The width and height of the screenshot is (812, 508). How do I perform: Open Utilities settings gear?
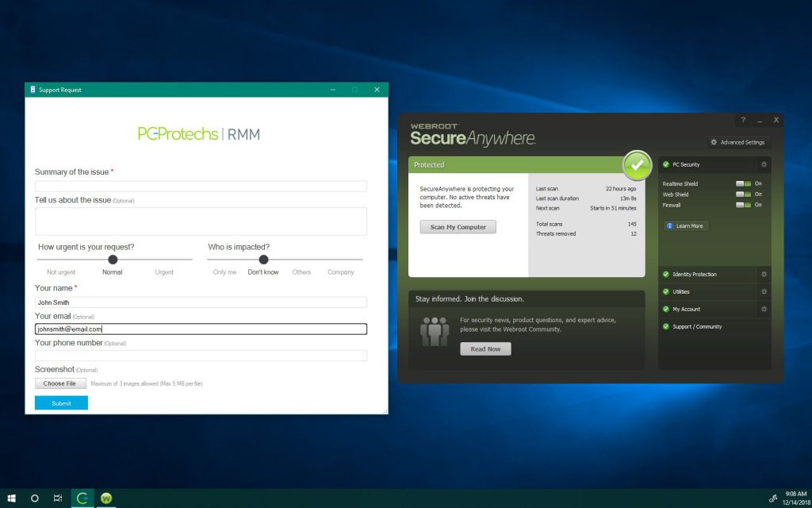coord(764,292)
